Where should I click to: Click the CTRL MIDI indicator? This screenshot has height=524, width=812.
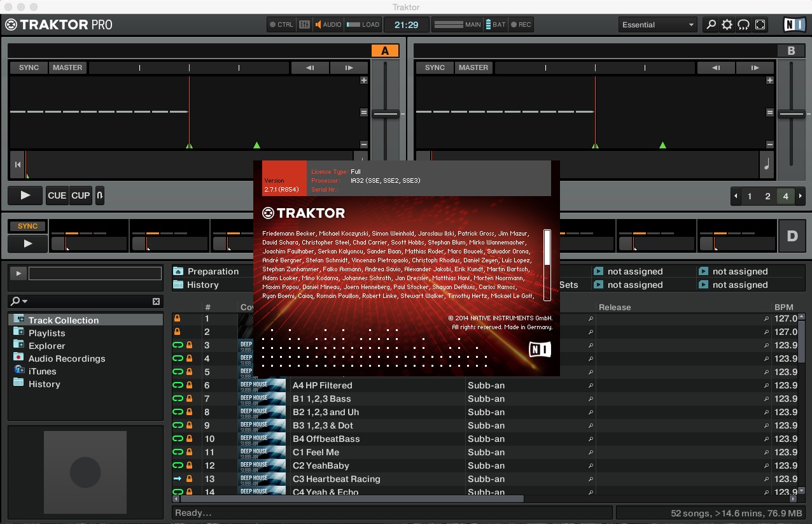tap(281, 25)
